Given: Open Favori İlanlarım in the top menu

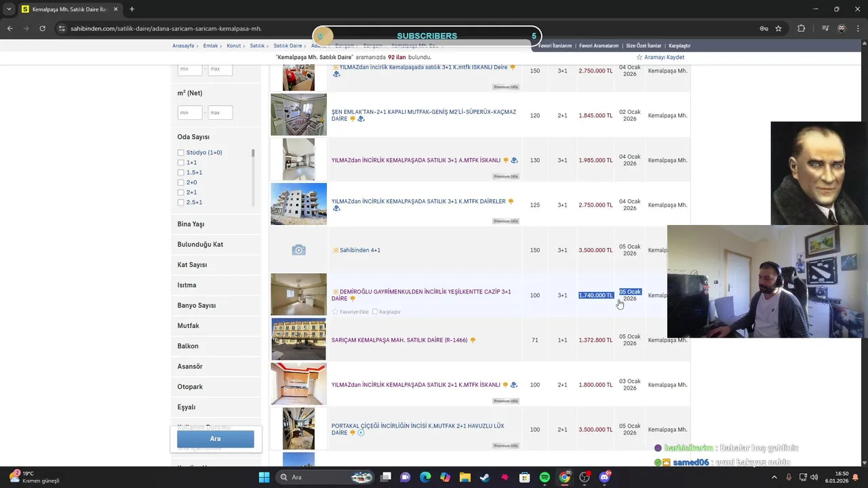Looking at the screenshot, I should 555,46.
